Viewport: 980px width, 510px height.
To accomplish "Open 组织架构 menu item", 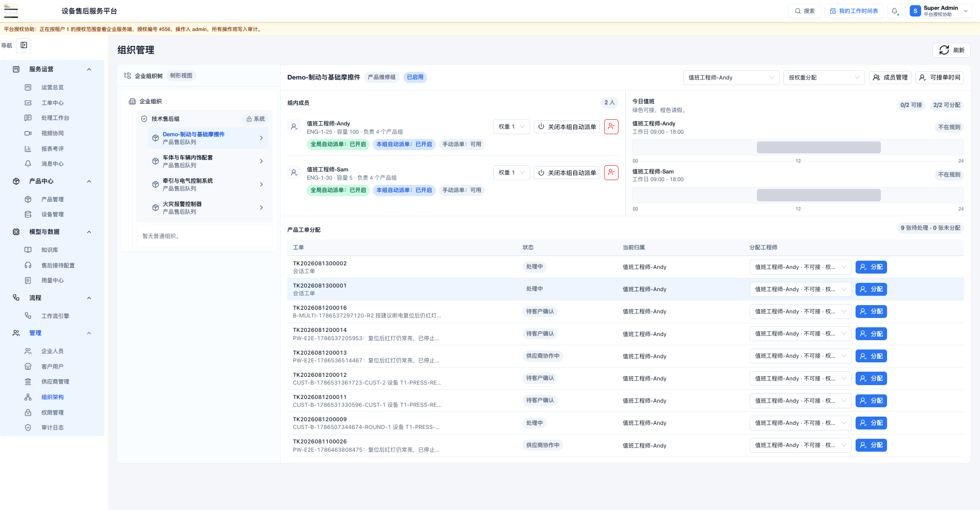I will click(53, 397).
